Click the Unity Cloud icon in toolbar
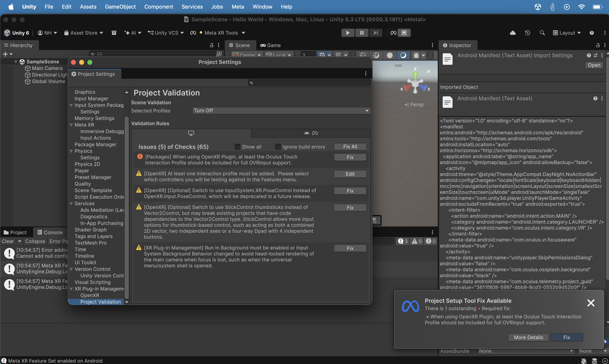This screenshot has width=609, height=364. click(x=513, y=33)
